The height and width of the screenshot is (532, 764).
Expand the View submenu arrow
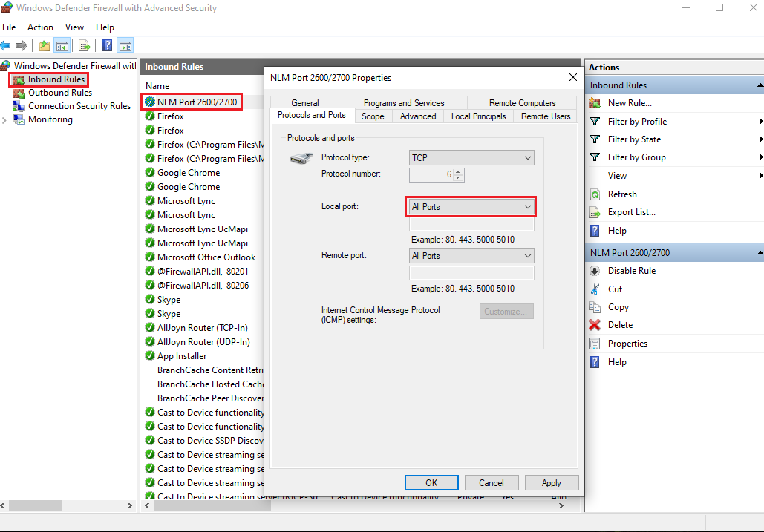(x=760, y=176)
